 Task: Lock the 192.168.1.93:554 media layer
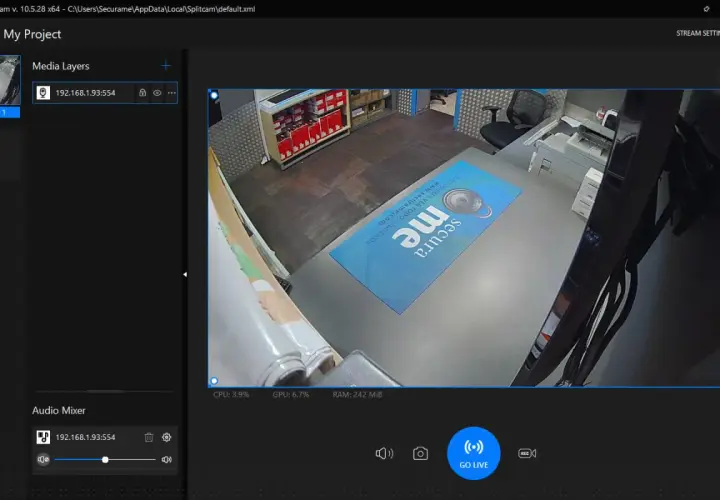pyautogui.click(x=142, y=93)
